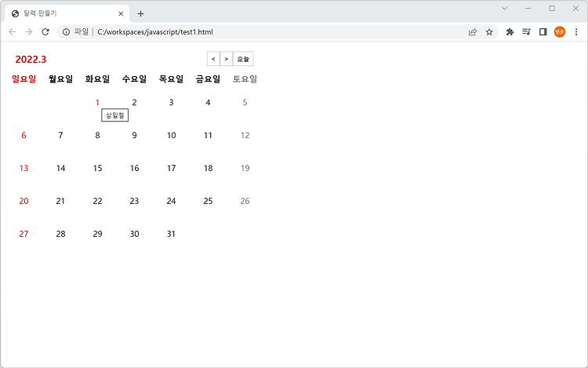The width and height of the screenshot is (588, 368).
Task: Select date 17 on the calendar
Action: 172,169
